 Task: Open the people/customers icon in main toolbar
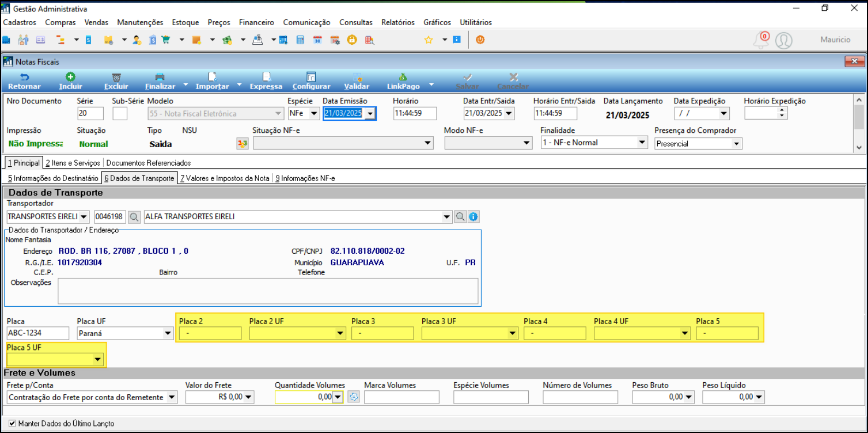click(x=23, y=40)
